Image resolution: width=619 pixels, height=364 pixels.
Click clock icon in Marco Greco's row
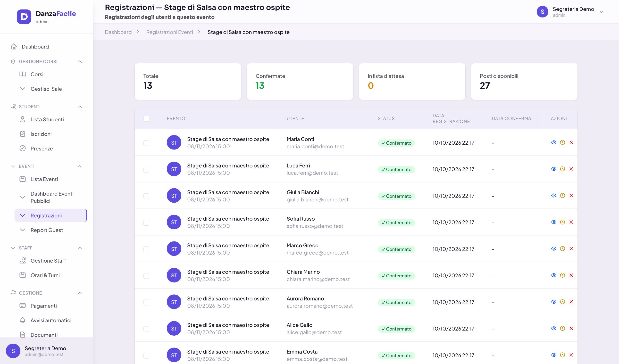[562, 248]
